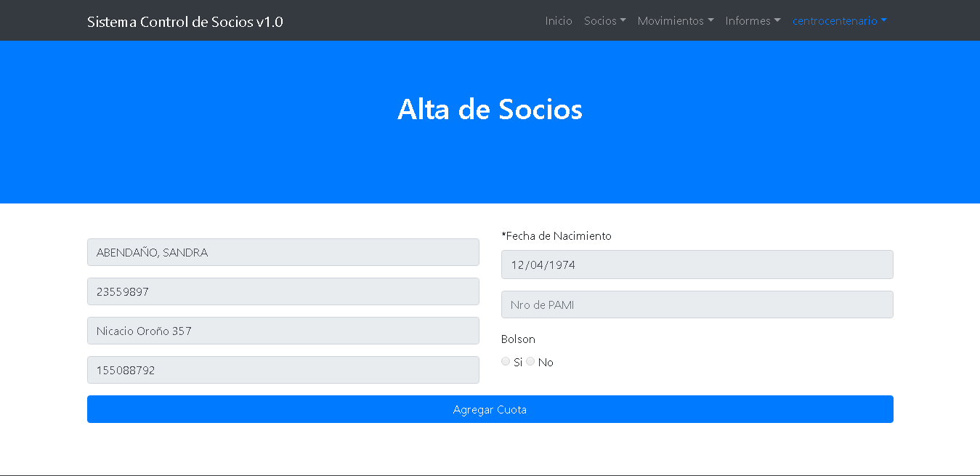Image resolution: width=980 pixels, height=476 pixels.
Task: Click the Alta de Socios heading
Action: pos(490,110)
